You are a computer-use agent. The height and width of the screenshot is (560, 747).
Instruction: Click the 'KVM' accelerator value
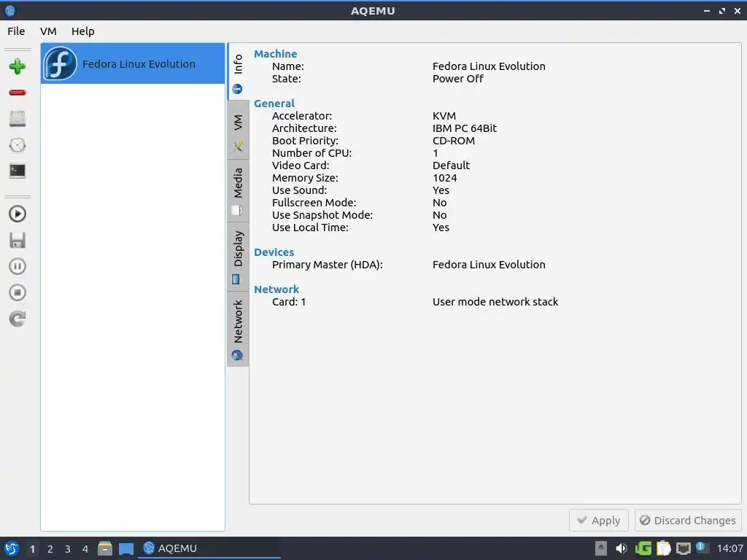coord(444,116)
